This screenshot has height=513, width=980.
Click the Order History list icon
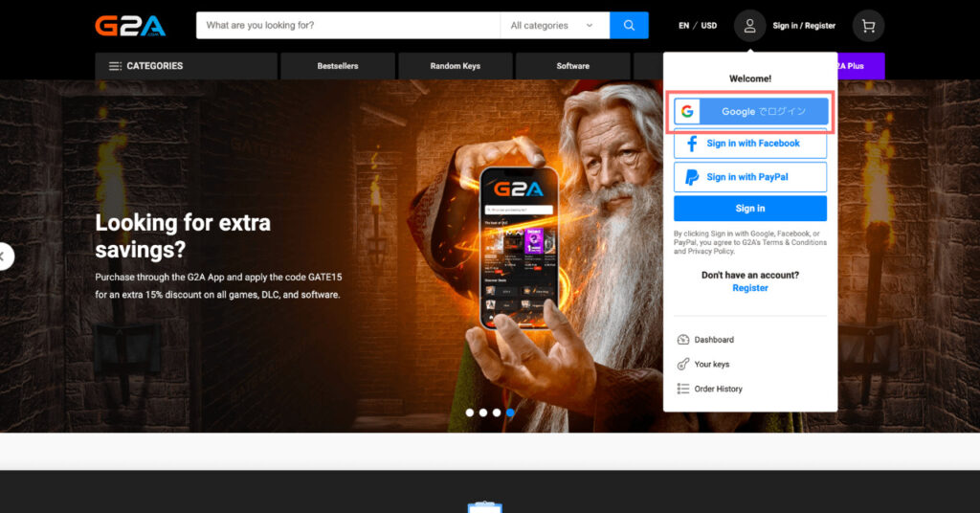tap(683, 389)
